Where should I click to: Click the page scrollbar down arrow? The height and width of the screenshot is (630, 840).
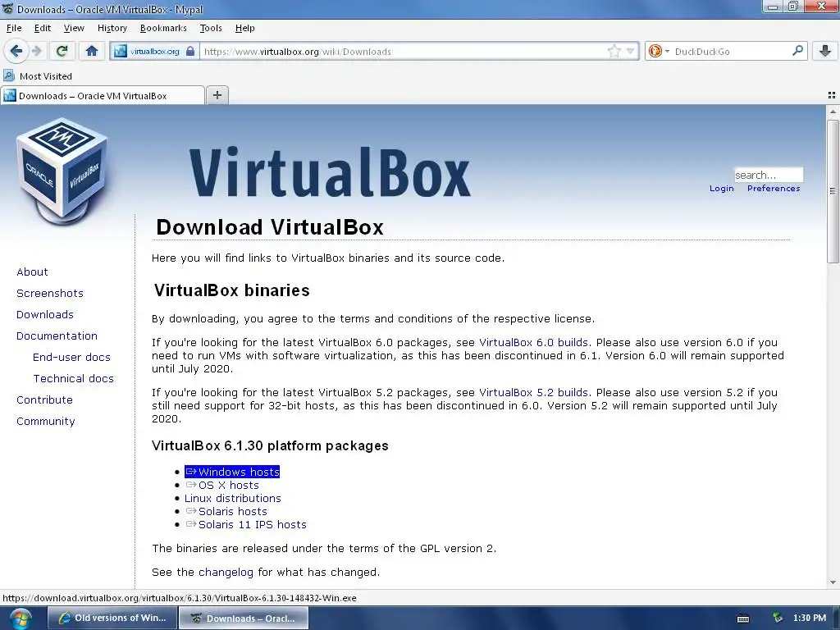pos(833,582)
